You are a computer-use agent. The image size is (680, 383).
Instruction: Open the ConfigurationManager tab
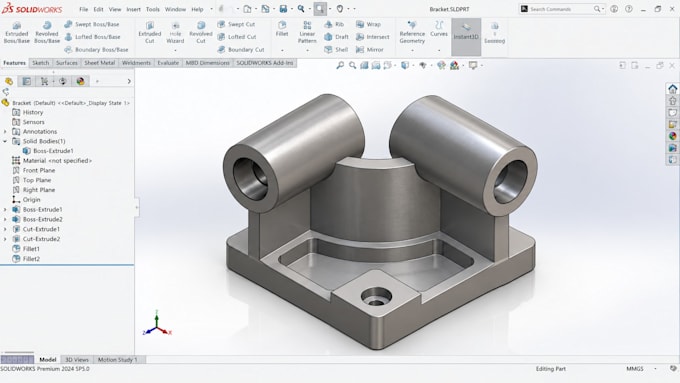[x=44, y=81]
